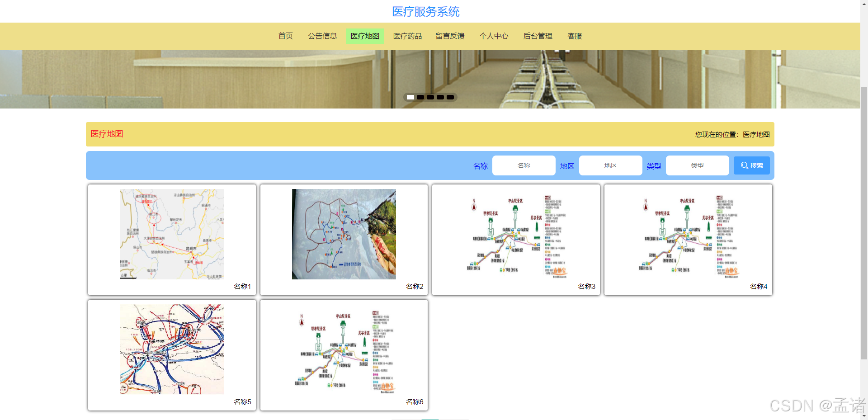
Task: Open the thumbnail image of 名称1
Action: (x=172, y=234)
